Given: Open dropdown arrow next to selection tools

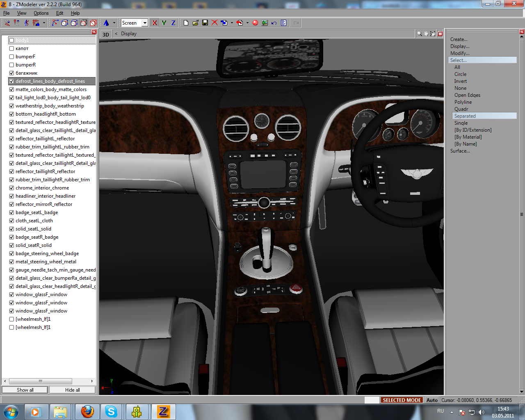Looking at the screenshot, I should (x=44, y=23).
